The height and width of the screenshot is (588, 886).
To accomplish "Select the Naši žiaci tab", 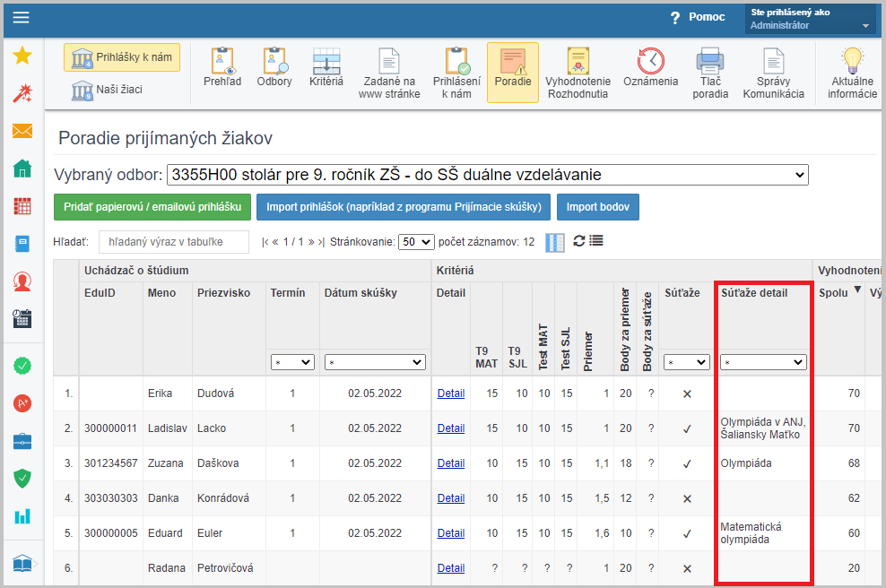I will point(108,90).
